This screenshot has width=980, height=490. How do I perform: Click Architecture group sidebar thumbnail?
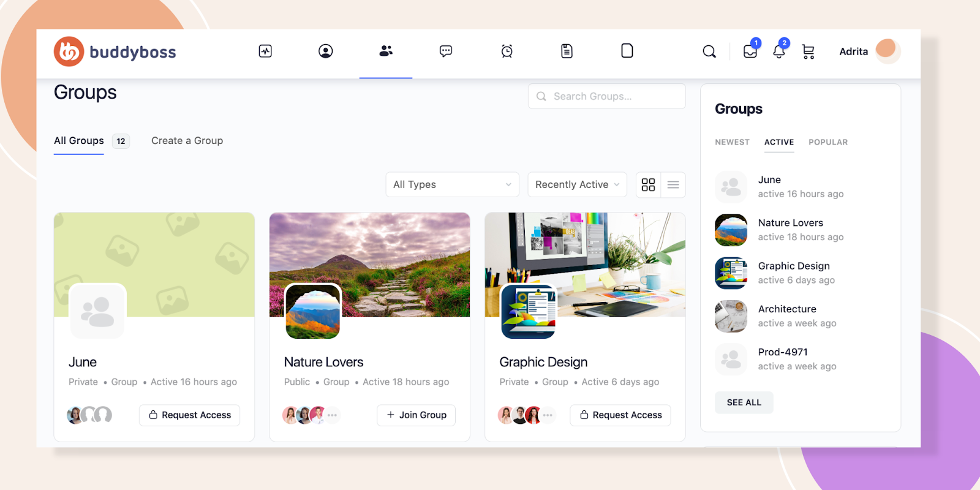tap(731, 316)
